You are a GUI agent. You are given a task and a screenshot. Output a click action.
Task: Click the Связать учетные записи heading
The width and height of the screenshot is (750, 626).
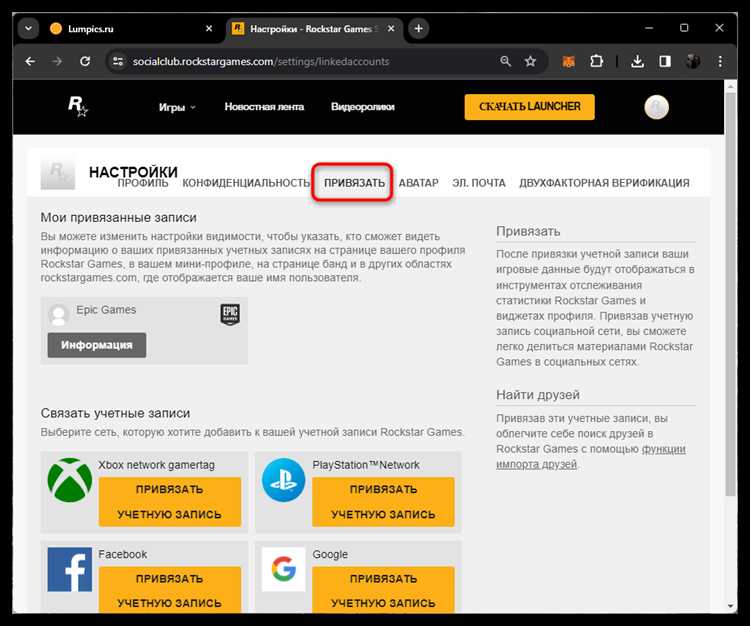click(115, 413)
